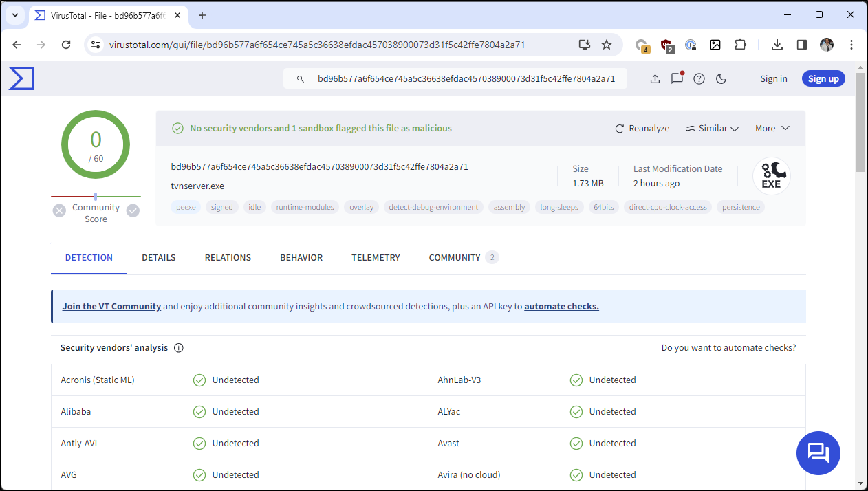This screenshot has width=868, height=491.
Task: Click the community score slider marker
Action: pos(96,197)
